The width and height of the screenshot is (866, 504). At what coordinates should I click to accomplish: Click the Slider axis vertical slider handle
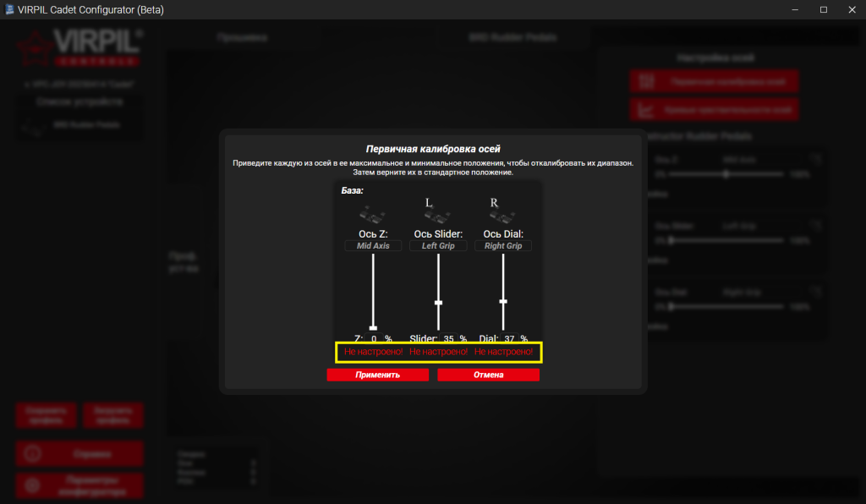(439, 303)
